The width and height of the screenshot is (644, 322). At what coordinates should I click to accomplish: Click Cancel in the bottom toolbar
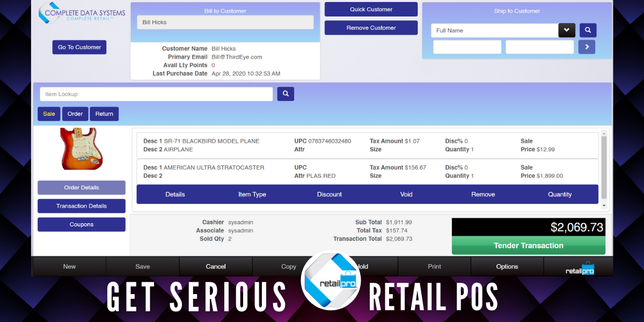click(216, 267)
